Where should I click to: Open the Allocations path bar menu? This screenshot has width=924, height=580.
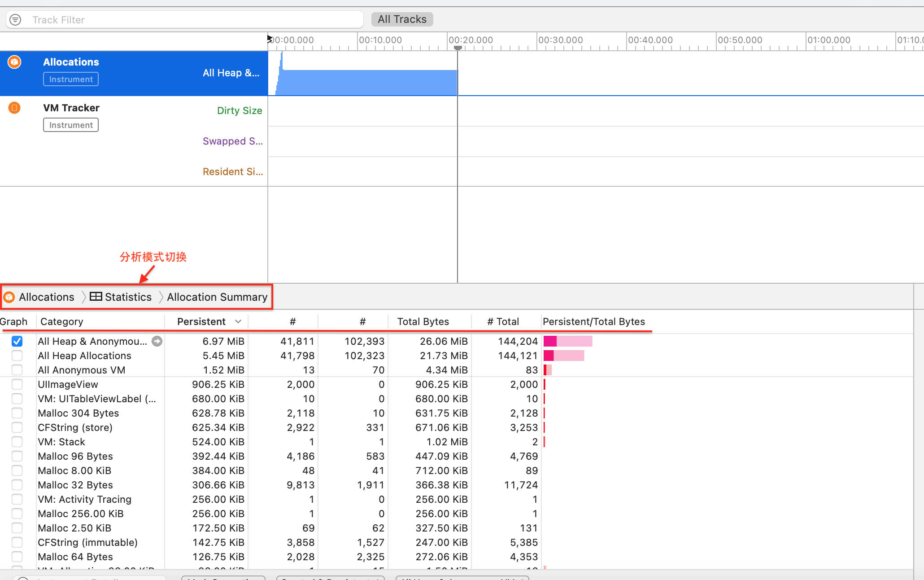(47, 297)
